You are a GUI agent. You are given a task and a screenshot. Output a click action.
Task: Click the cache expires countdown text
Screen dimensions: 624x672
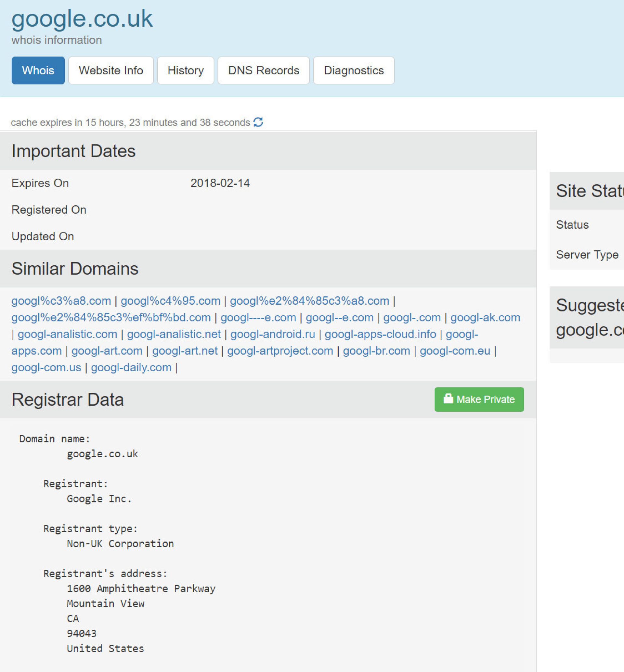tap(130, 122)
